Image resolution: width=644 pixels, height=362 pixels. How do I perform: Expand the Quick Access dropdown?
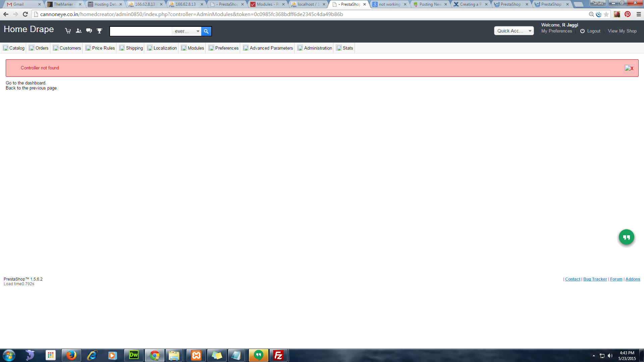[x=514, y=31]
